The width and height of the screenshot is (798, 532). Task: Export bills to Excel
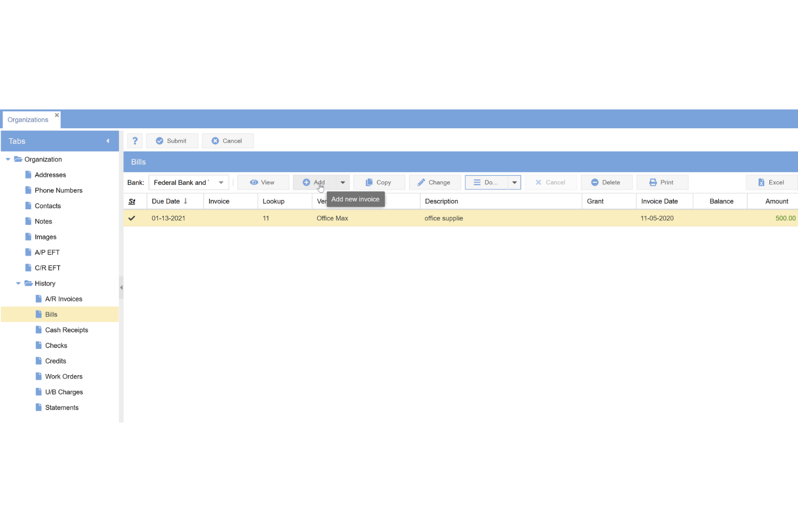pos(771,182)
